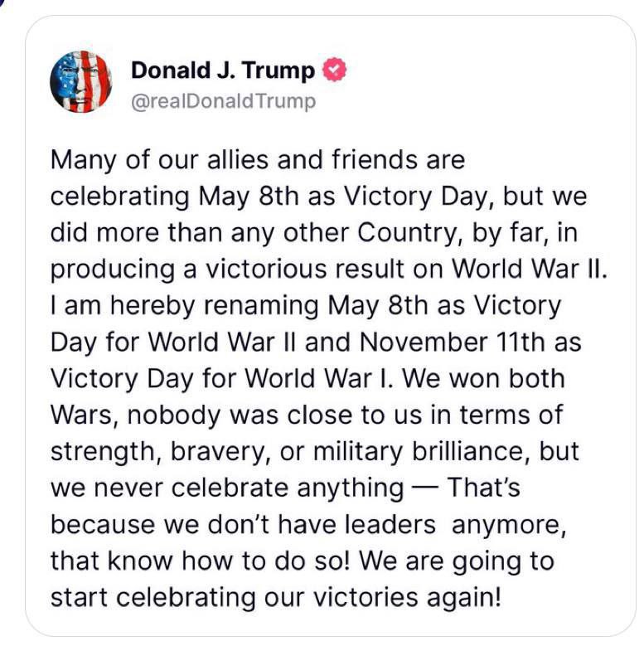Click the line starting "producing a victorious result"

tap(329, 270)
